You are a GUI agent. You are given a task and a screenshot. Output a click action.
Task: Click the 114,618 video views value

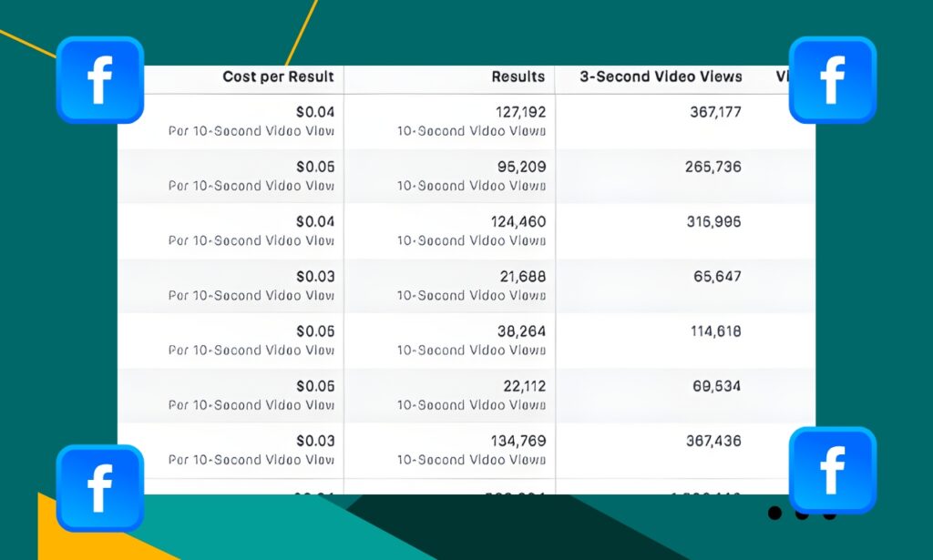(x=715, y=331)
